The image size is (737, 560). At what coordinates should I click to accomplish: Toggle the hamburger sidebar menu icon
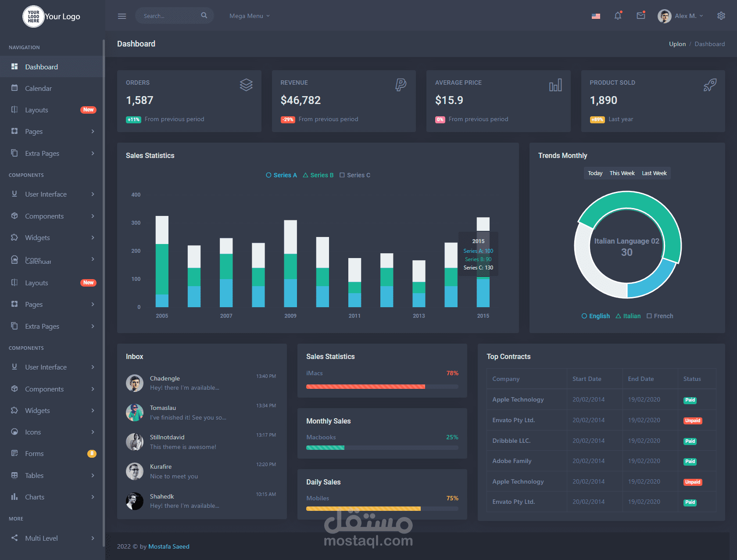122,16
